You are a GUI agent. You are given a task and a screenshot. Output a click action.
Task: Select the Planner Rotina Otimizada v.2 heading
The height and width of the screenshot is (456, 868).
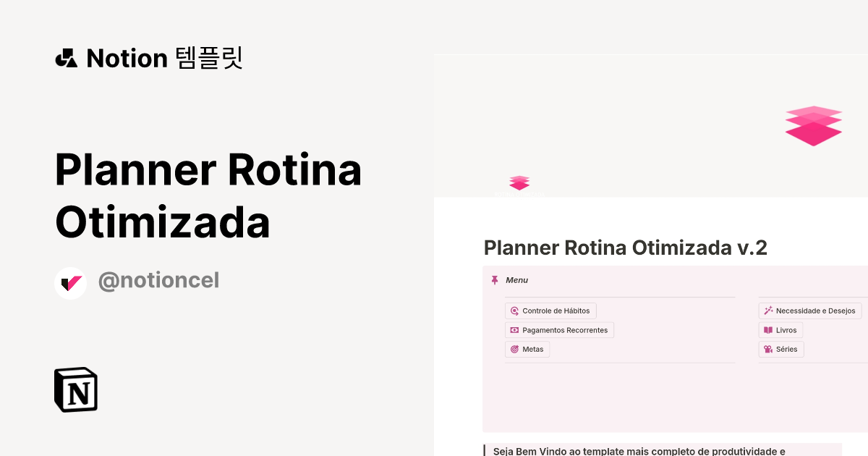point(625,248)
